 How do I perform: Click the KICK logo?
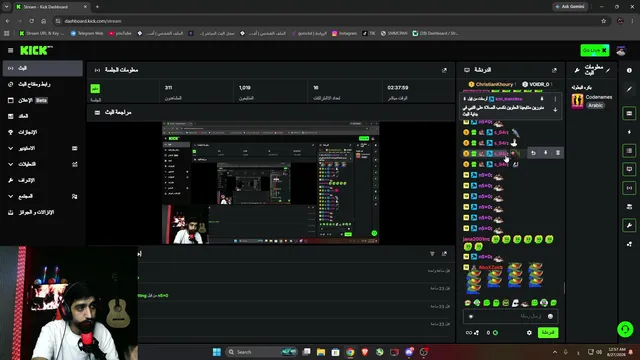(x=36, y=50)
